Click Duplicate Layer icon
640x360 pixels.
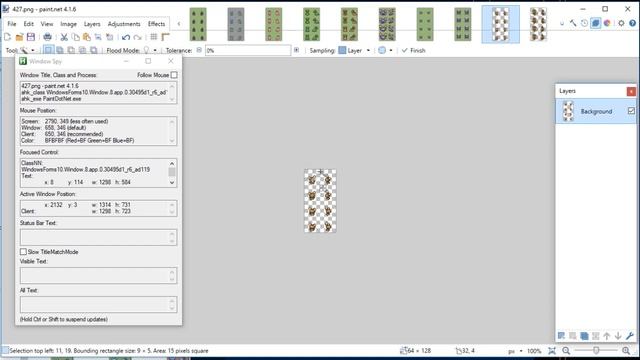[584, 336]
